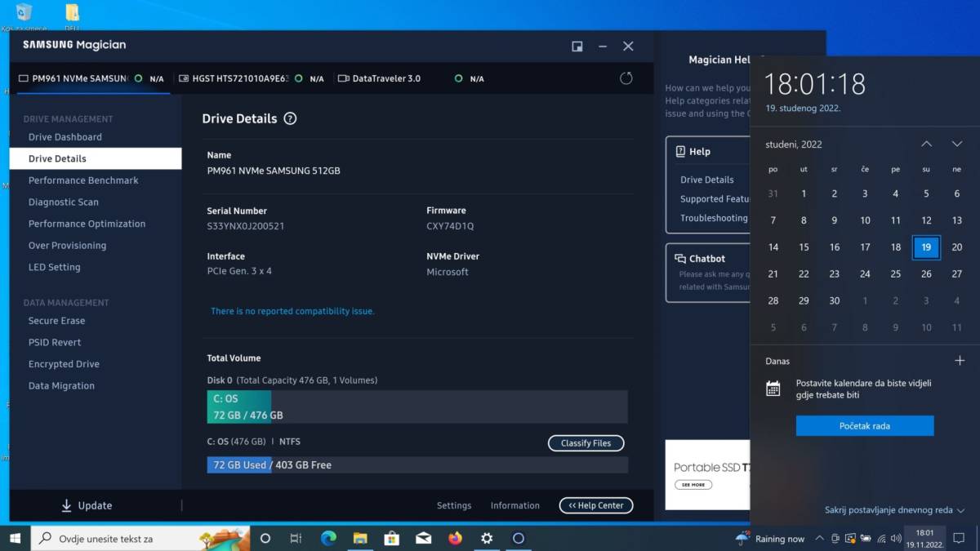Click SEE MORE on the Portable SSD ad

pos(693,485)
